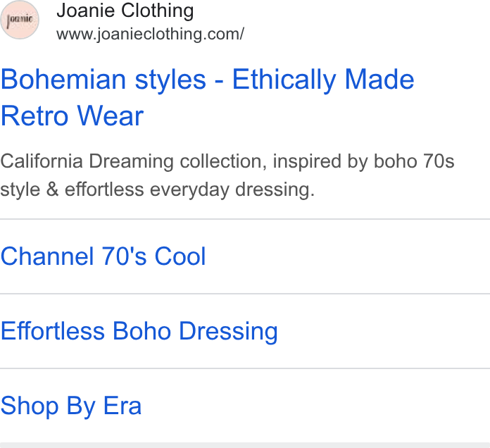Open the Channel 70's Cool sitelink

click(103, 256)
